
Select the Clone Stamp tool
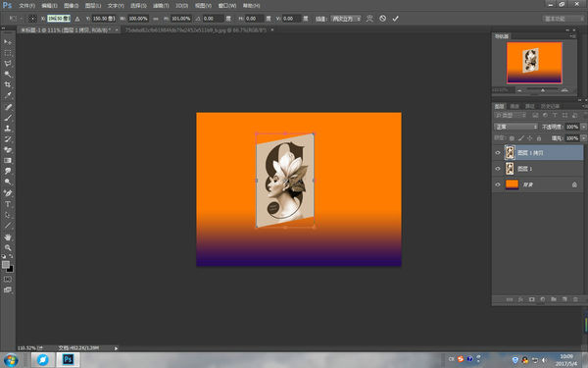[x=8, y=128]
